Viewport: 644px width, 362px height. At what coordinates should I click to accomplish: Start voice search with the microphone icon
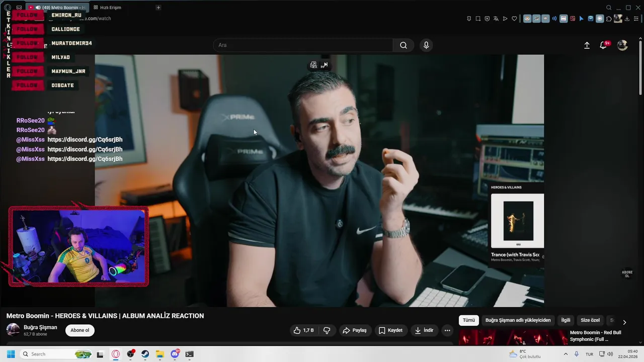426,45
